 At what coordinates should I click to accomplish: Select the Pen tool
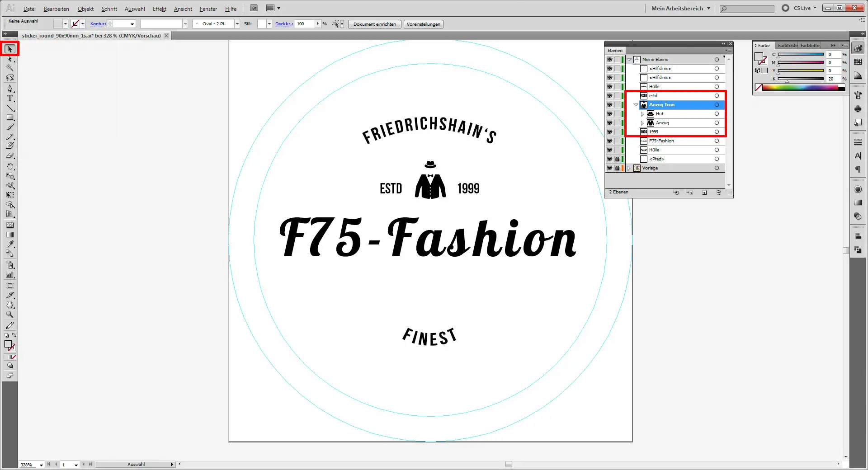[x=10, y=88]
